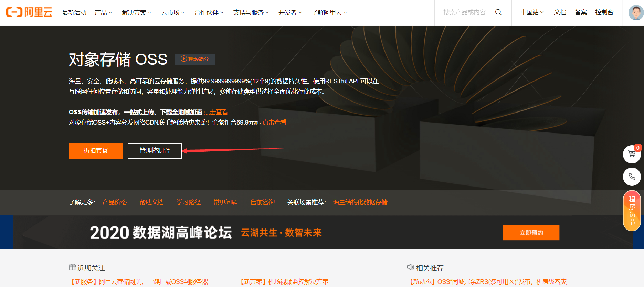Click the phone contact icon

632,177
